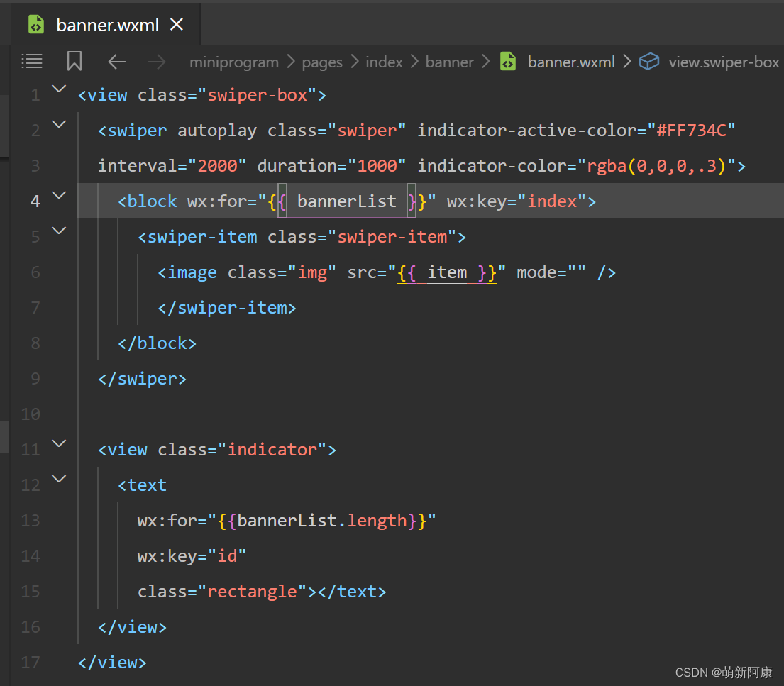Collapse the indicator view fold at line 11
The width and height of the screenshot is (784, 686).
coord(59,443)
